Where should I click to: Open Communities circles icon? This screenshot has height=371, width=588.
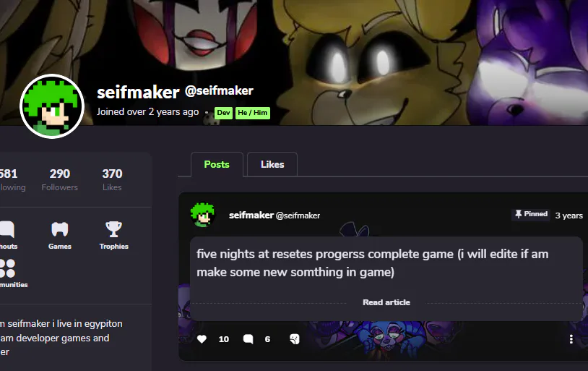point(7,268)
